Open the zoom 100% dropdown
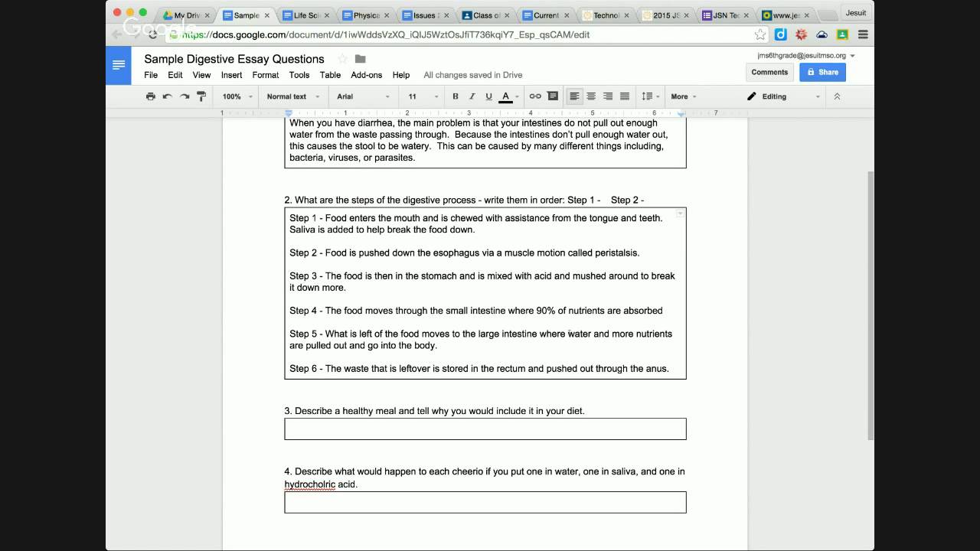980x551 pixels. coord(237,96)
